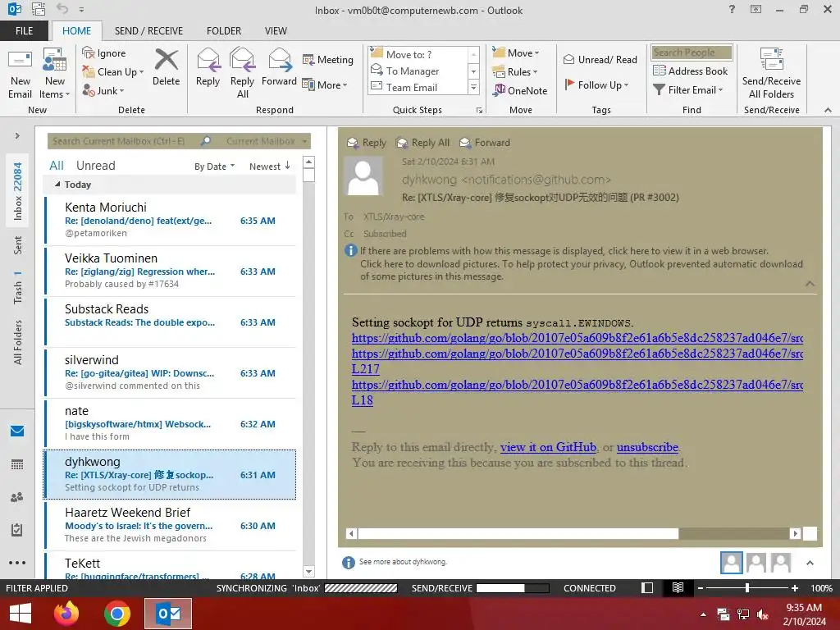Open the By Date arrangement menu
This screenshot has width=840, height=630.
(214, 166)
